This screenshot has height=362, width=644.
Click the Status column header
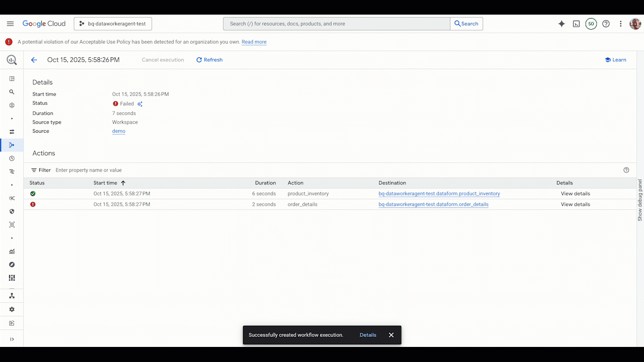(37, 183)
